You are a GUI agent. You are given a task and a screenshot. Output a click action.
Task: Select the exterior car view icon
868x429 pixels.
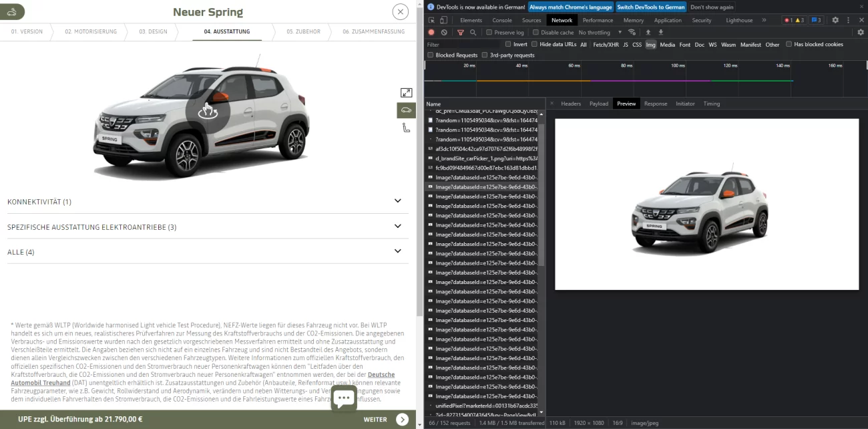[406, 110]
